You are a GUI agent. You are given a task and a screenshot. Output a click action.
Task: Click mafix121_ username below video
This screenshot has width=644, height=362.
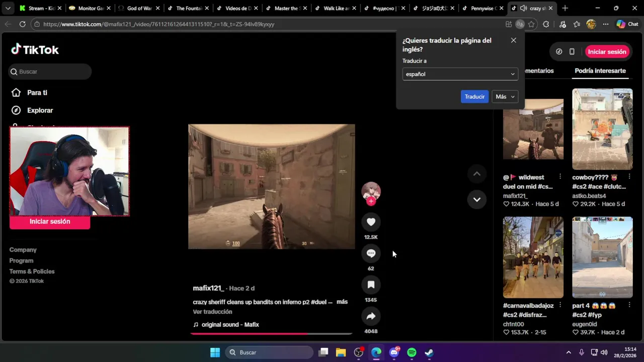tap(208, 288)
